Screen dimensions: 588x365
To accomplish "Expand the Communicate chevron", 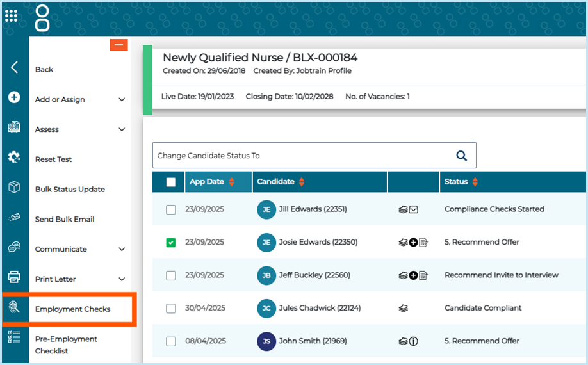I will (122, 250).
